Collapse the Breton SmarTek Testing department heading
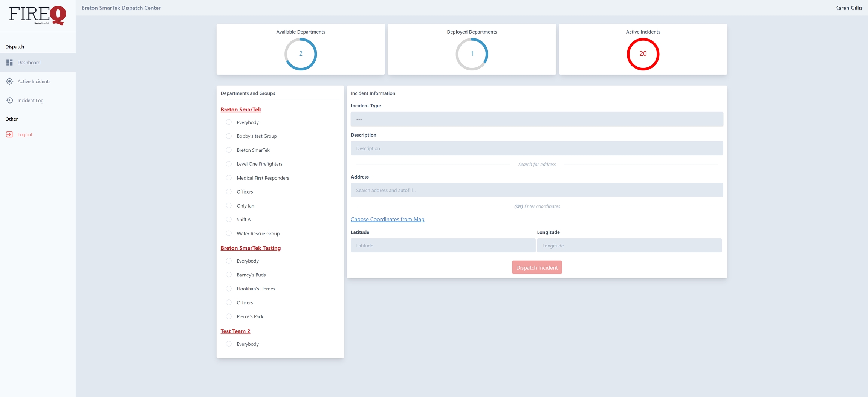The image size is (868, 397). coord(251,248)
